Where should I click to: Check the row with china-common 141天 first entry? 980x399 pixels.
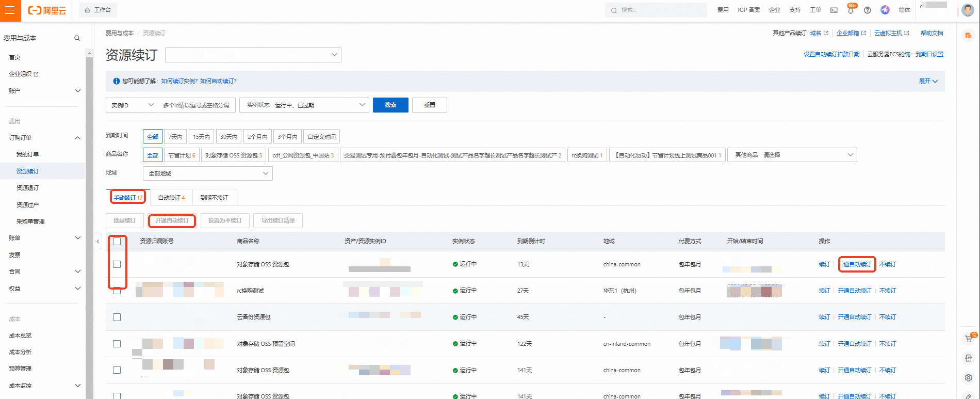click(117, 370)
